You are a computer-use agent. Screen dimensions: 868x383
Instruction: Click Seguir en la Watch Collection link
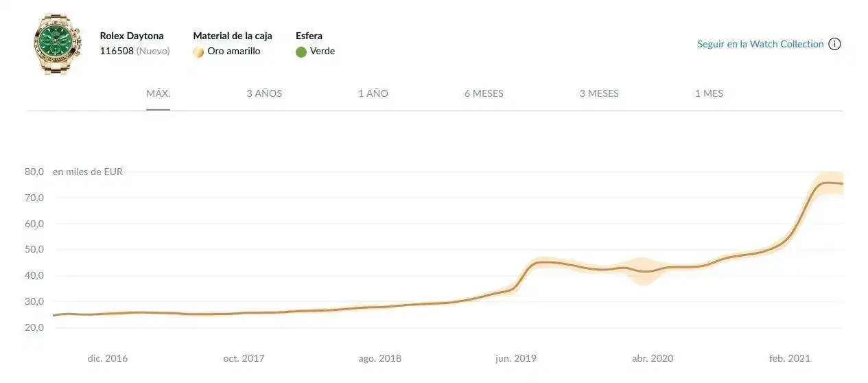(x=760, y=44)
